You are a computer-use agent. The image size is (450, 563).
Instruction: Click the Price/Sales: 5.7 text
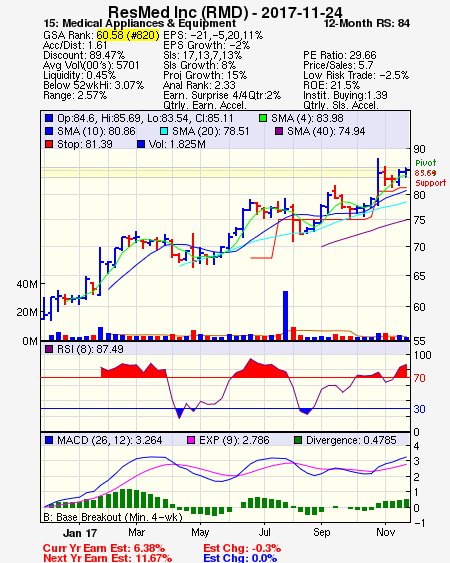pyautogui.click(x=338, y=65)
